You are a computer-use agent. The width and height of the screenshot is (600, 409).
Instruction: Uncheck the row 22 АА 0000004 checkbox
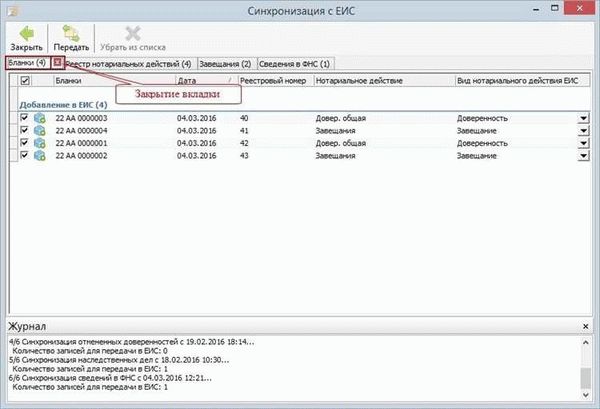pos(24,130)
